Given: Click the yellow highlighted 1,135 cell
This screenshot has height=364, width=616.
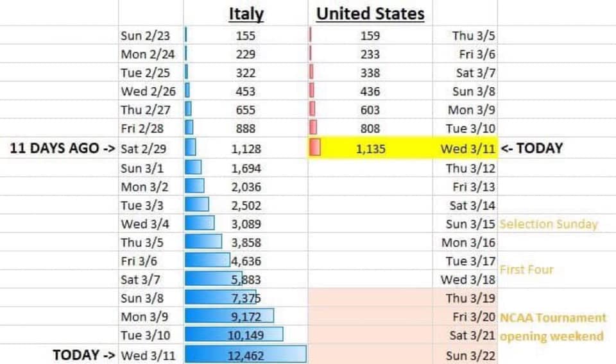Looking at the screenshot, I should click(370, 148).
